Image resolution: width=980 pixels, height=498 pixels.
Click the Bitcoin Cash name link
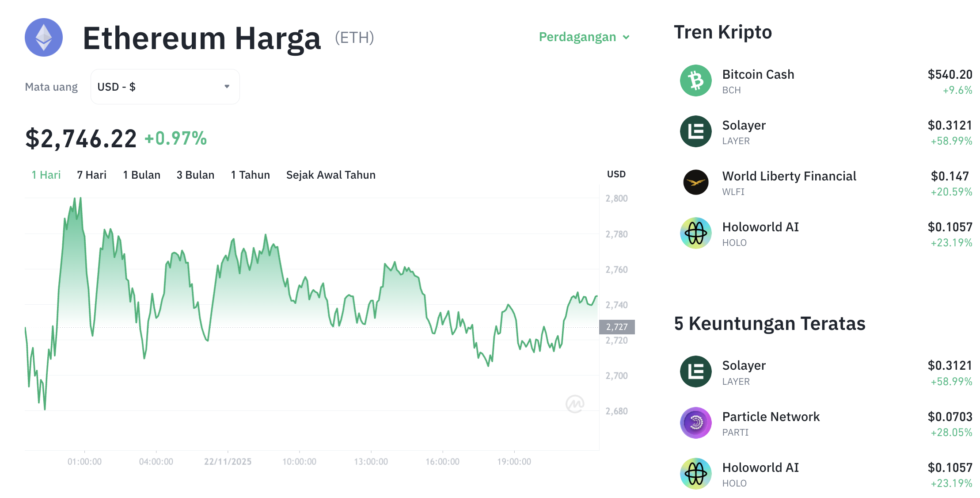(758, 74)
